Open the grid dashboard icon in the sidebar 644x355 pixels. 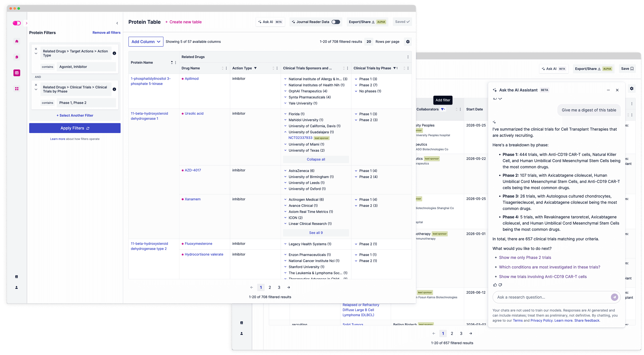(17, 89)
